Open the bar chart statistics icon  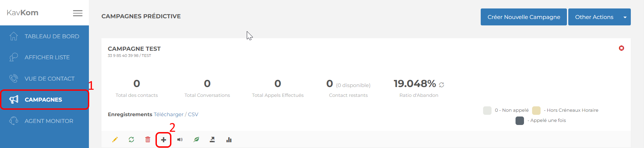pos(229,140)
